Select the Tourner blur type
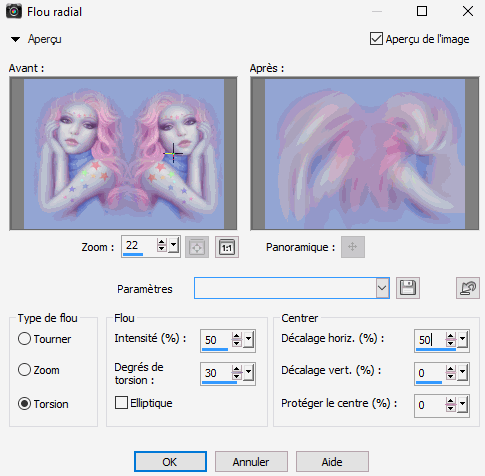The image size is (485, 476). pos(24,339)
